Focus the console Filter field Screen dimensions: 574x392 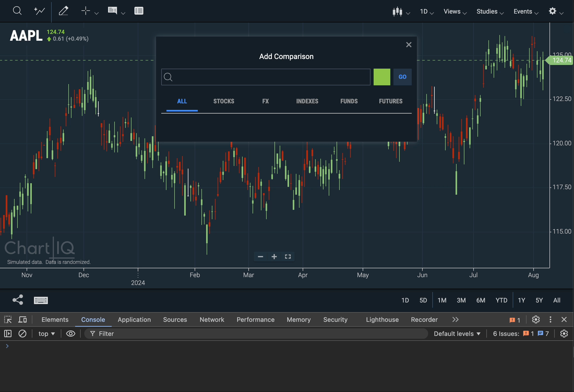tap(256, 334)
